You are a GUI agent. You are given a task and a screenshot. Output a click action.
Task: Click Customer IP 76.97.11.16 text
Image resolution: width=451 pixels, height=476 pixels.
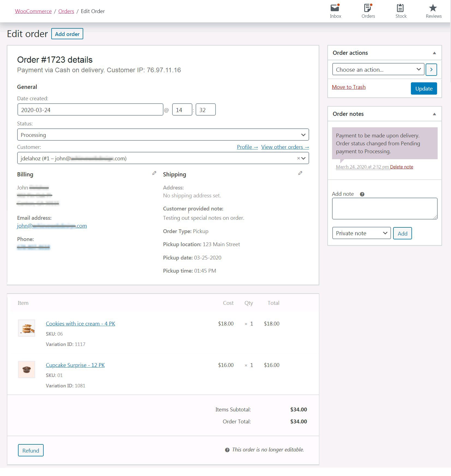click(x=144, y=70)
